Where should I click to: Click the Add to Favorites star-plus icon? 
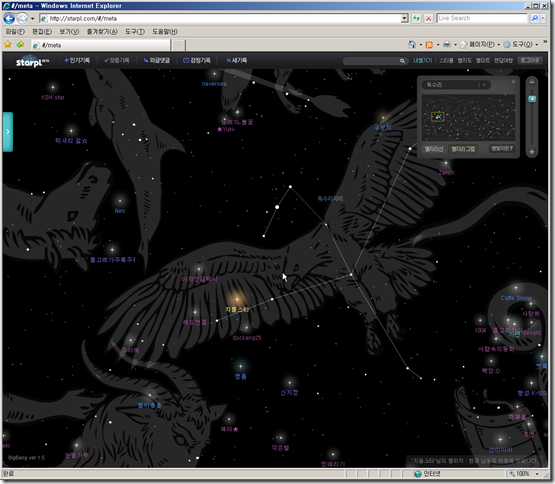tap(21, 44)
